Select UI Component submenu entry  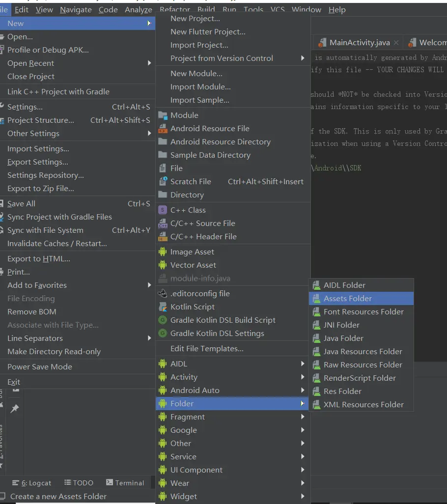pos(233,470)
